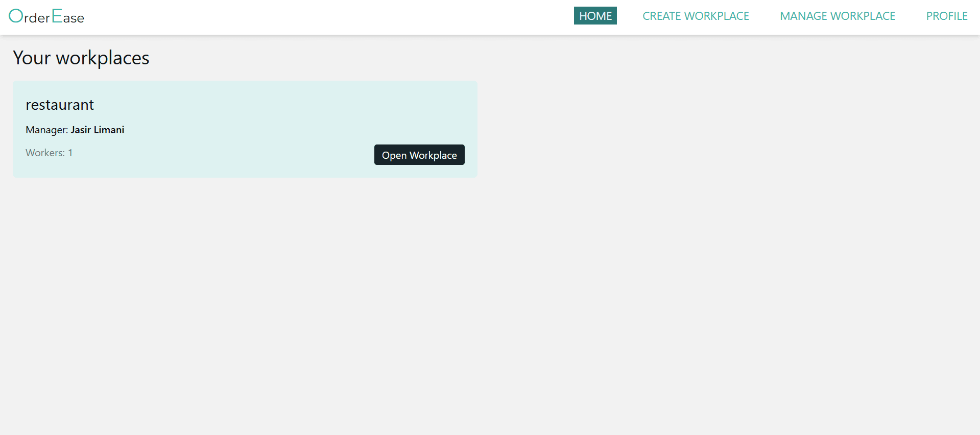Go to the HOME nav item
This screenshot has width=980, height=435.
tap(595, 16)
